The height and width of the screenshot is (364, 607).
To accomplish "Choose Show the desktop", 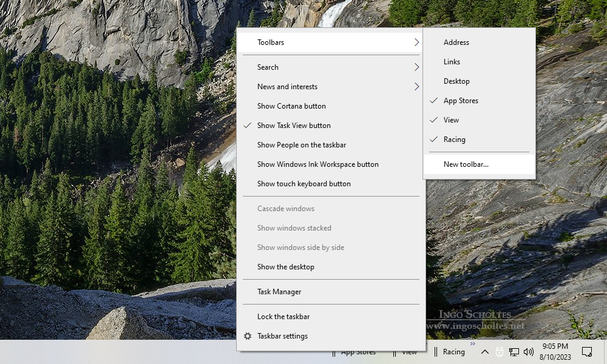I will tap(331, 267).
